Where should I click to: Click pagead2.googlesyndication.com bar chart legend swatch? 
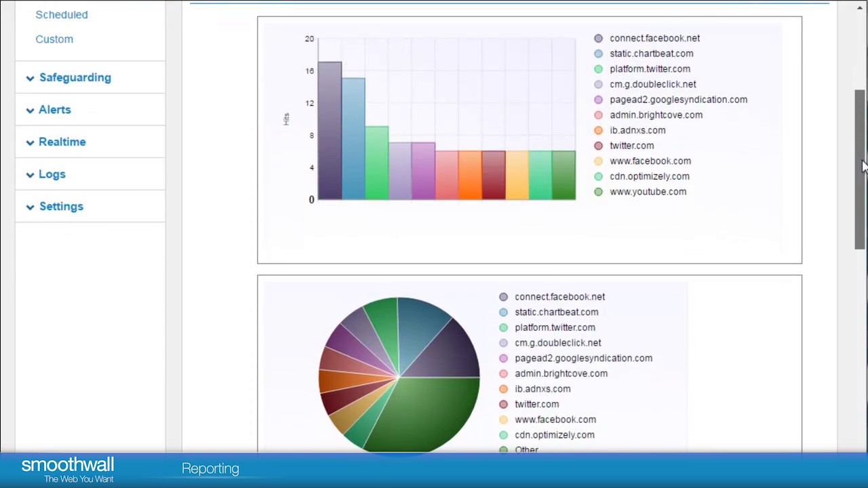point(598,100)
